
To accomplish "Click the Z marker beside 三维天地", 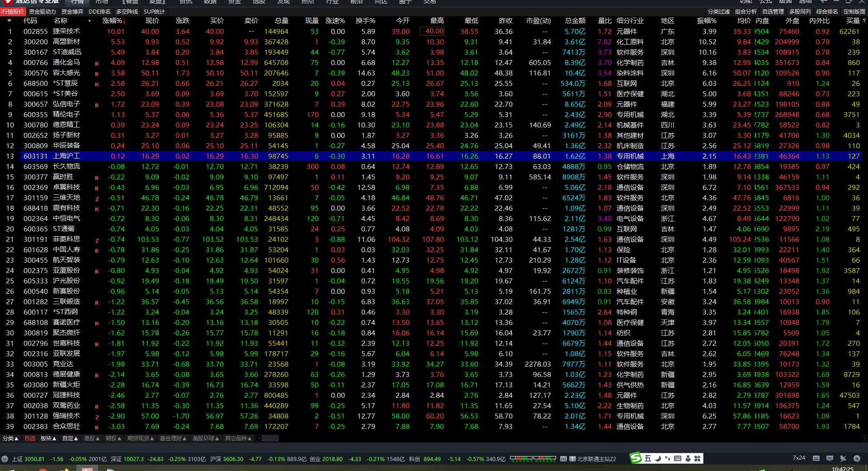I will 97,199.
